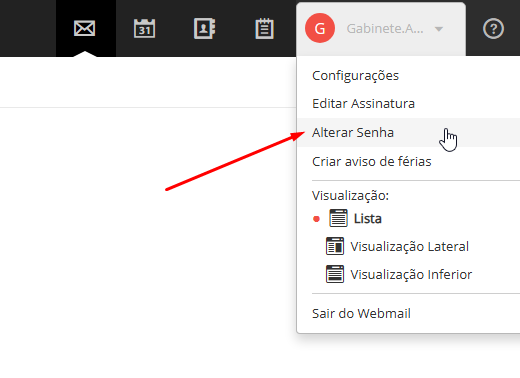Open the Calendar icon showing 31
Screen dimensions: 520x378
point(144,28)
